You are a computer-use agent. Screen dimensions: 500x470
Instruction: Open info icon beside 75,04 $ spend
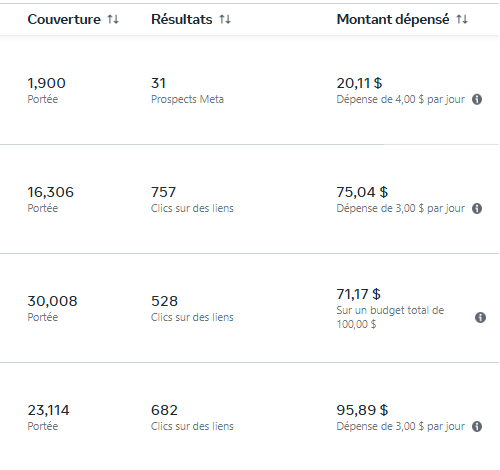point(477,208)
